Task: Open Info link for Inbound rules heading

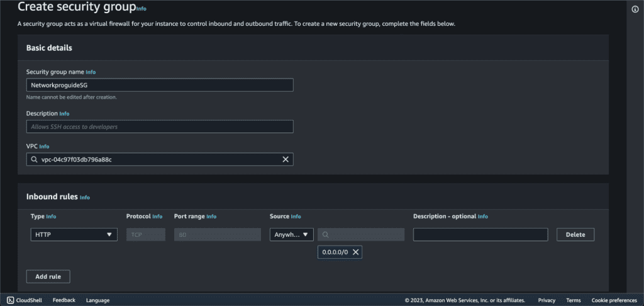Action: (85, 197)
